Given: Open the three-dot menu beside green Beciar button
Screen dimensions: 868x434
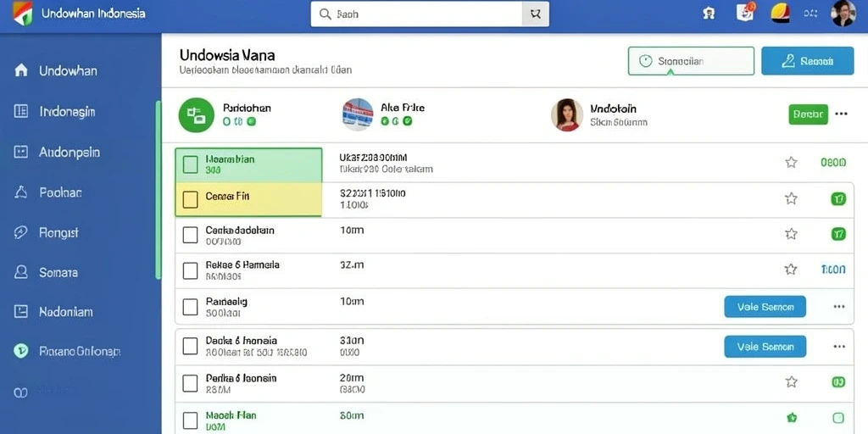Looking at the screenshot, I should 841,114.
